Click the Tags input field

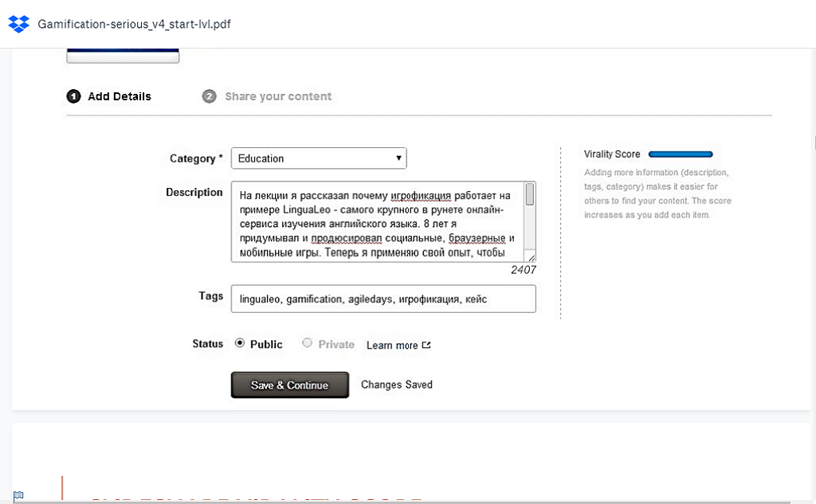[382, 299]
